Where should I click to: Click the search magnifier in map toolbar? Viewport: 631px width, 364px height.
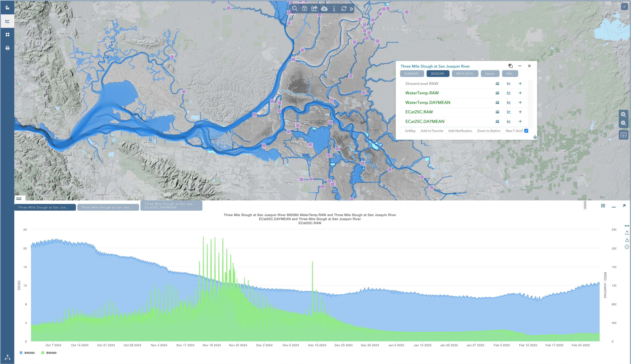tap(295, 9)
